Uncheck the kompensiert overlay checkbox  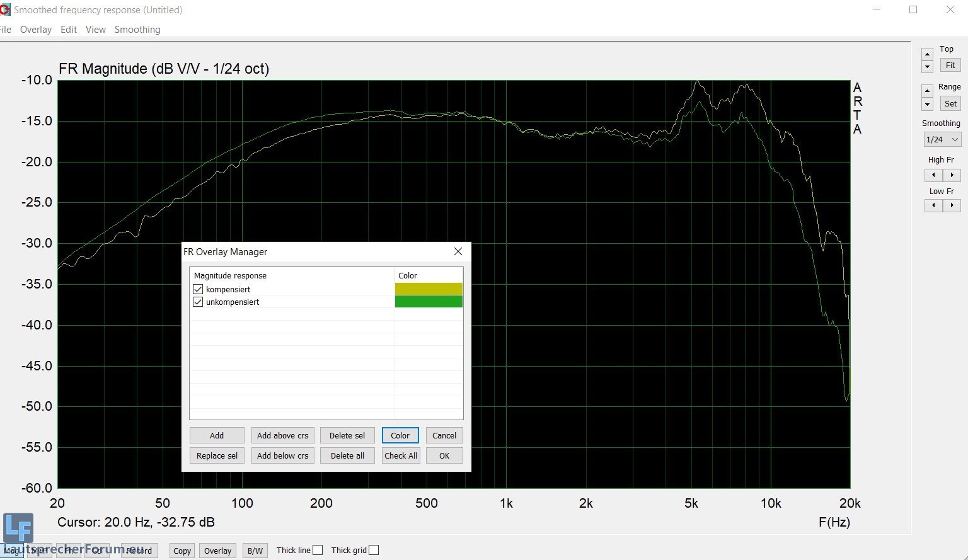point(198,289)
